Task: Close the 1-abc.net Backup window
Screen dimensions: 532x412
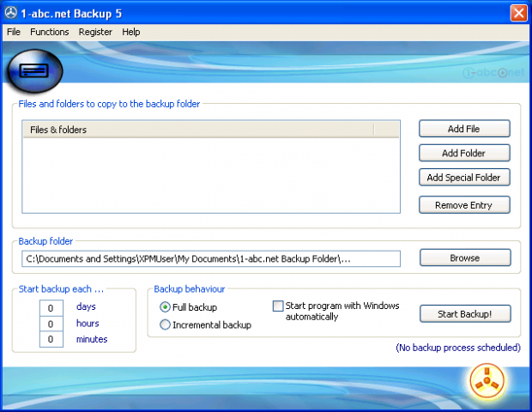Action: 519,13
